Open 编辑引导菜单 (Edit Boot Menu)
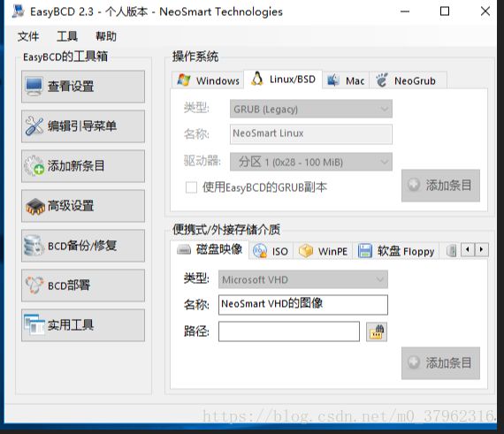The width and height of the screenshot is (504, 434). click(83, 126)
